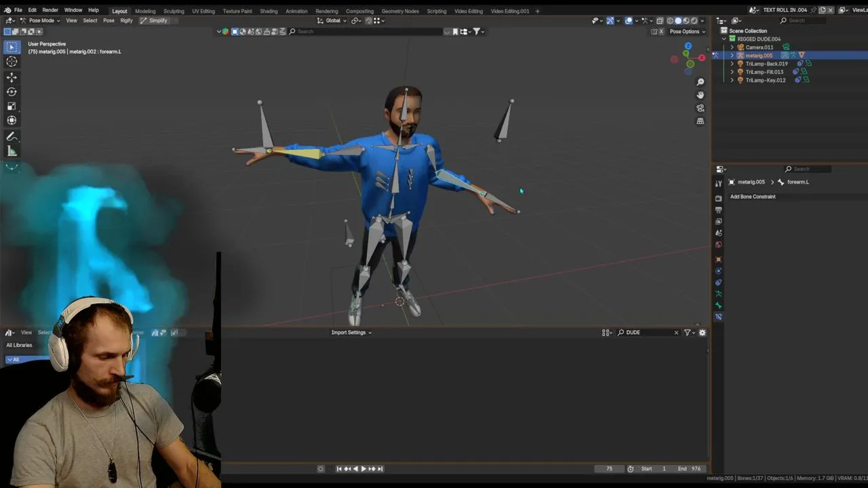Open the File menu
868x488 pixels.
click(x=18, y=10)
